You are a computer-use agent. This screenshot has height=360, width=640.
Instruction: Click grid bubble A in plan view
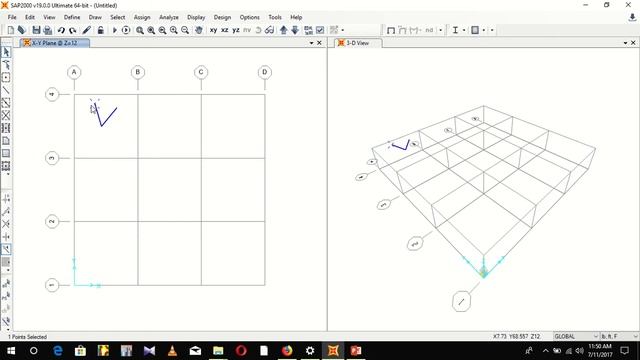[x=74, y=72]
